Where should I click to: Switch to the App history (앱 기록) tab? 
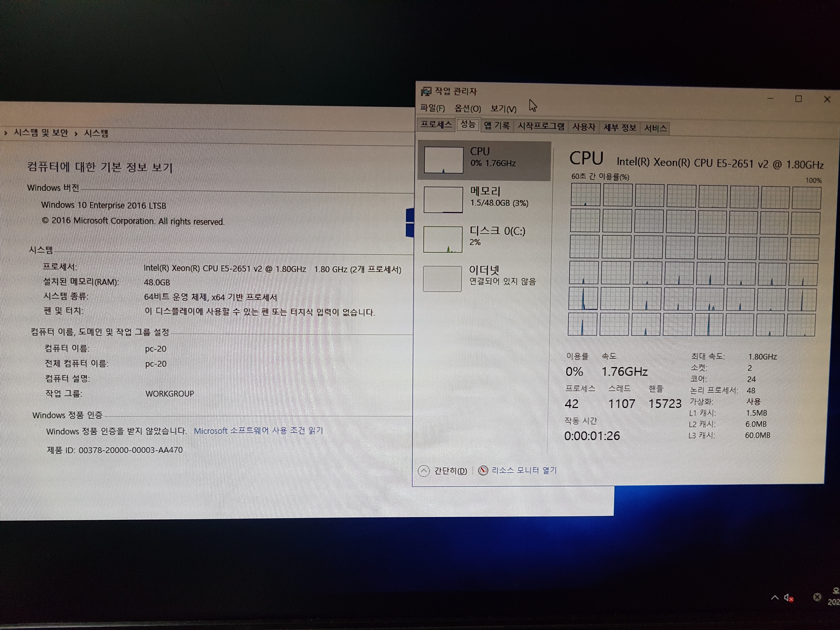pyautogui.click(x=497, y=126)
